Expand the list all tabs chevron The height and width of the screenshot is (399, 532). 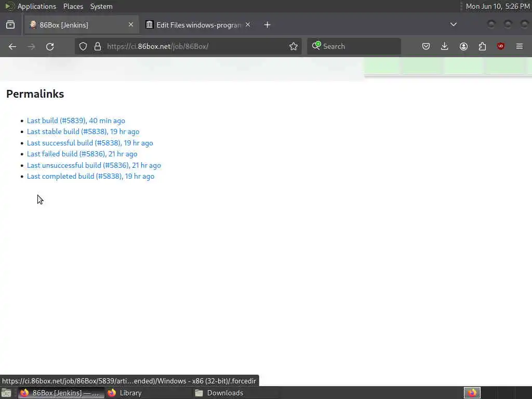tap(453, 25)
